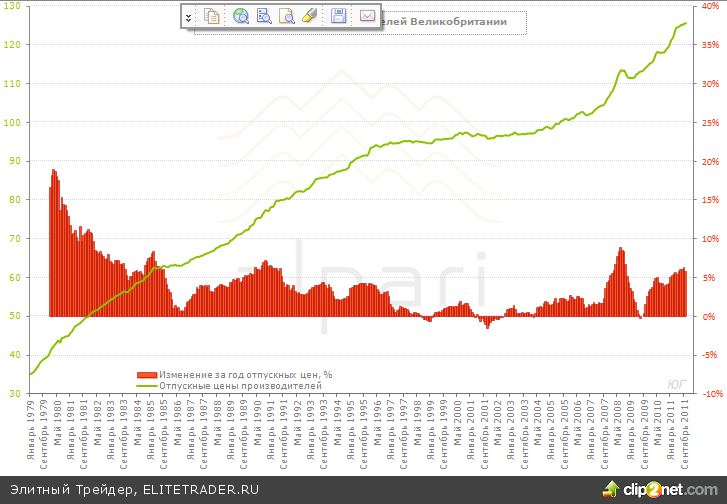
Task: Click the document search icon
Action: pyautogui.click(x=287, y=16)
